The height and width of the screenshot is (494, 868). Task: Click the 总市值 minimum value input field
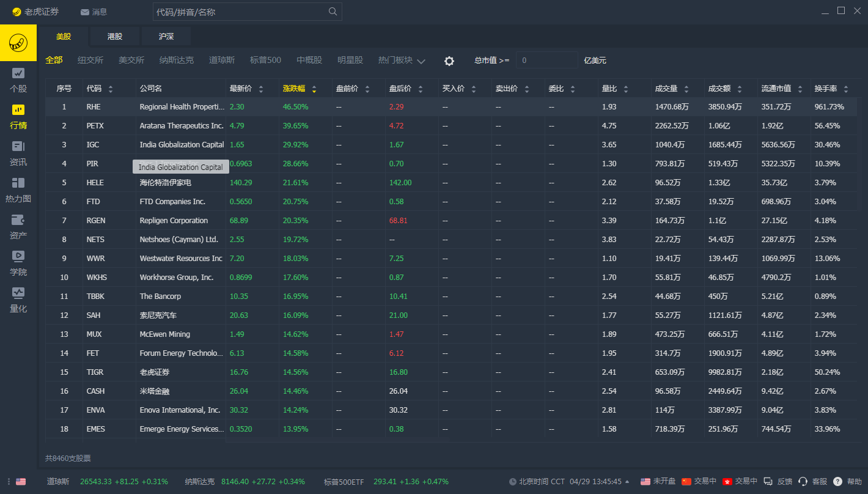coord(546,61)
